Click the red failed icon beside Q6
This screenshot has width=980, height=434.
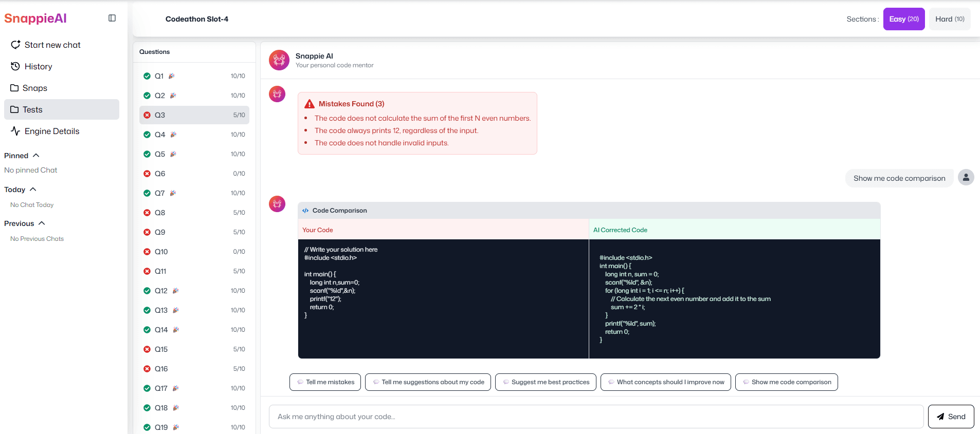pyautogui.click(x=147, y=174)
